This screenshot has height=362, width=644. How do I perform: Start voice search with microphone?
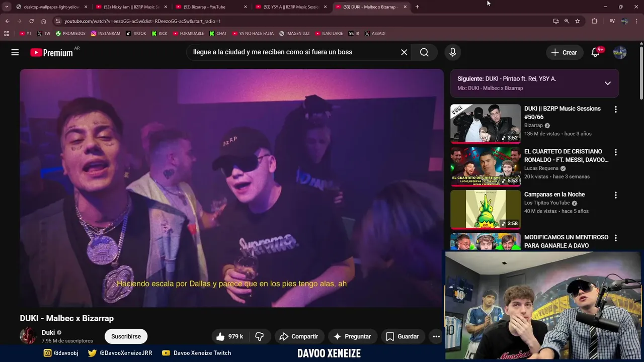click(452, 52)
